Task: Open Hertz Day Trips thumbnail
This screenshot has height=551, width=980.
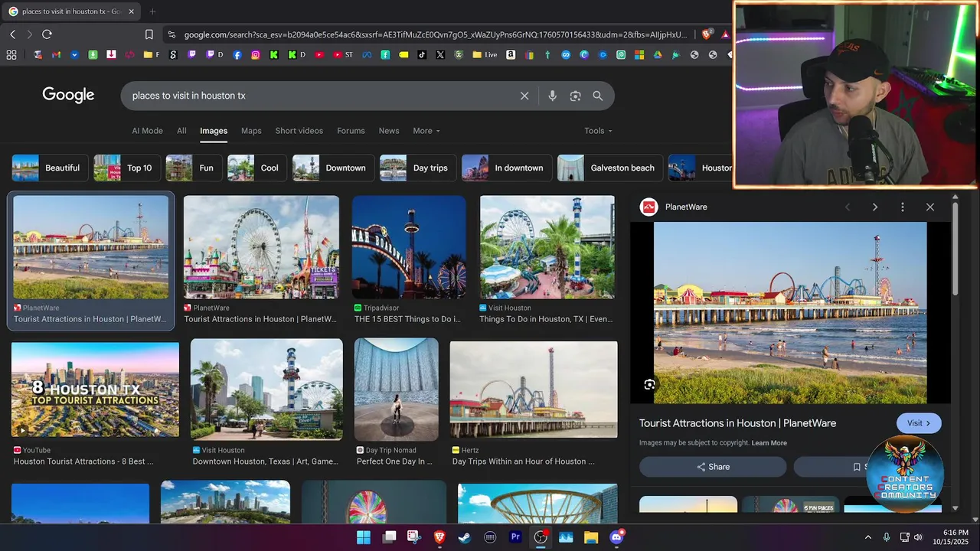Action: tap(534, 390)
